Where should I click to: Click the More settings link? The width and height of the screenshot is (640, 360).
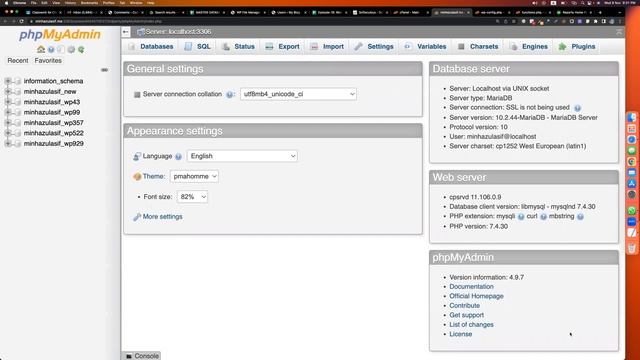[x=162, y=217]
